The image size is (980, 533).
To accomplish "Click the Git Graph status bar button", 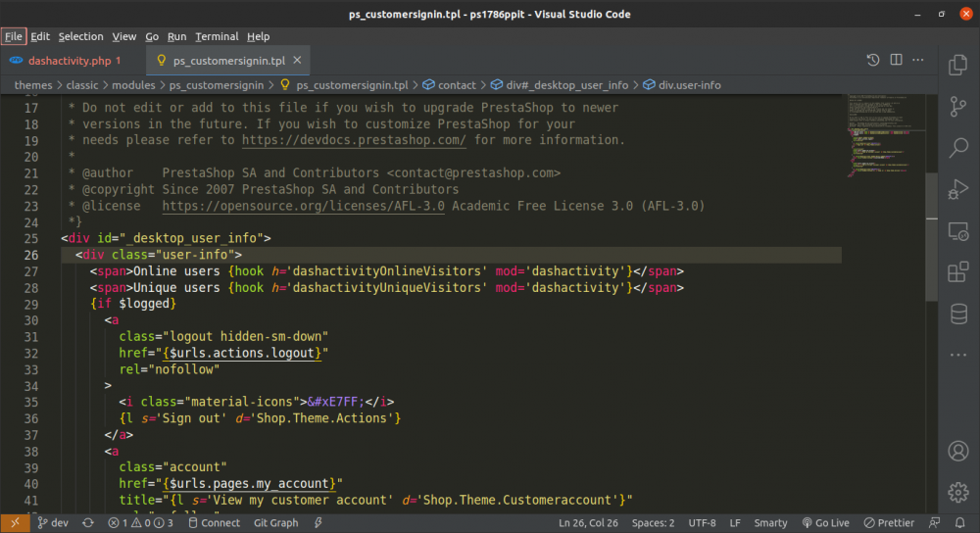I will (275, 523).
